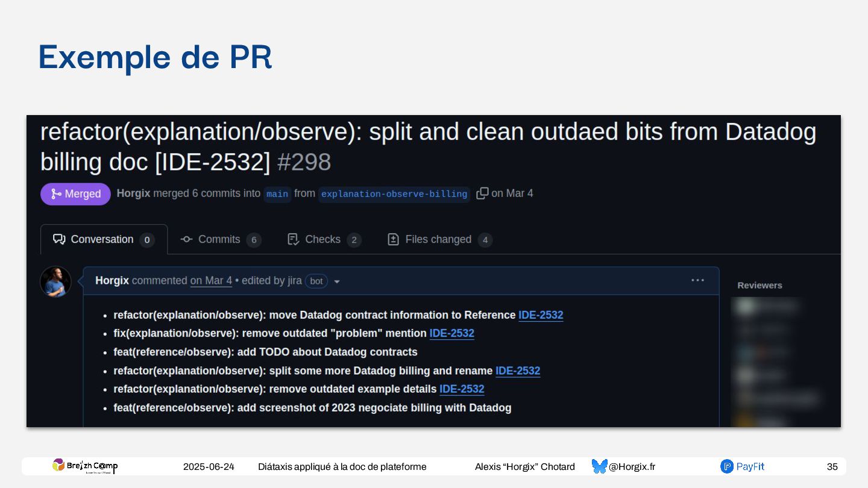Open the Conversation tab
The image size is (868, 488).
(x=104, y=240)
